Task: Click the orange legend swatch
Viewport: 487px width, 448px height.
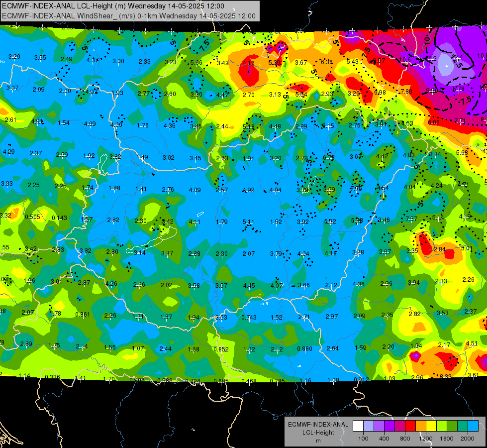Action: click(421, 426)
